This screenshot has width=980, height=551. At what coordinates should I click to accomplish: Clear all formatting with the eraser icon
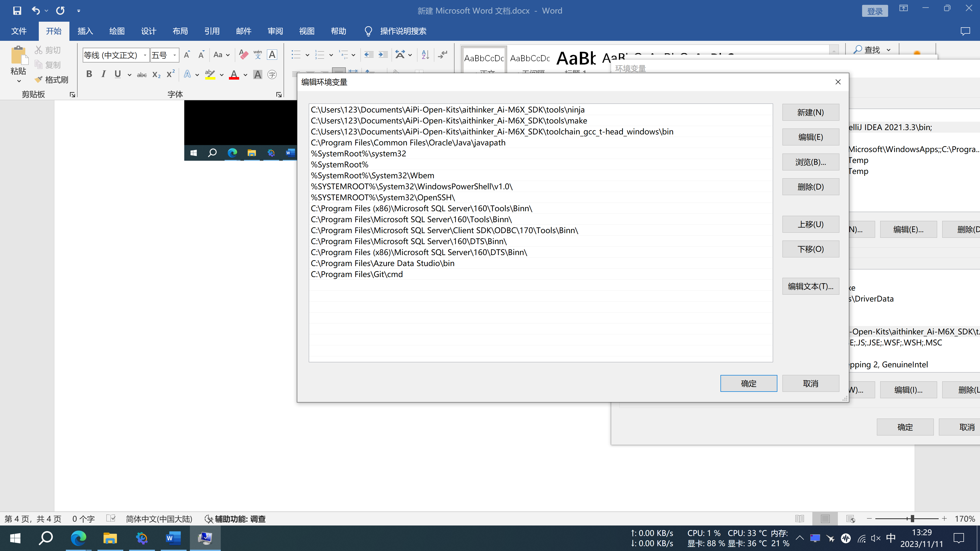[x=243, y=55]
